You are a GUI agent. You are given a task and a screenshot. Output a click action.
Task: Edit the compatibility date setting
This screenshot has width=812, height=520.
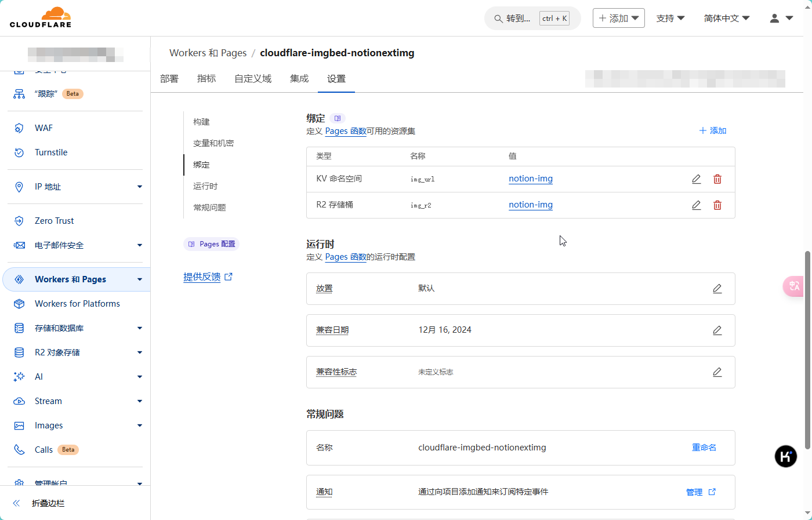coord(717,330)
